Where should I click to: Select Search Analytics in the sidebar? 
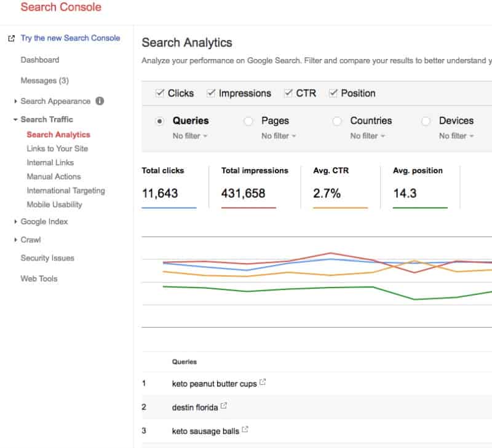(58, 135)
